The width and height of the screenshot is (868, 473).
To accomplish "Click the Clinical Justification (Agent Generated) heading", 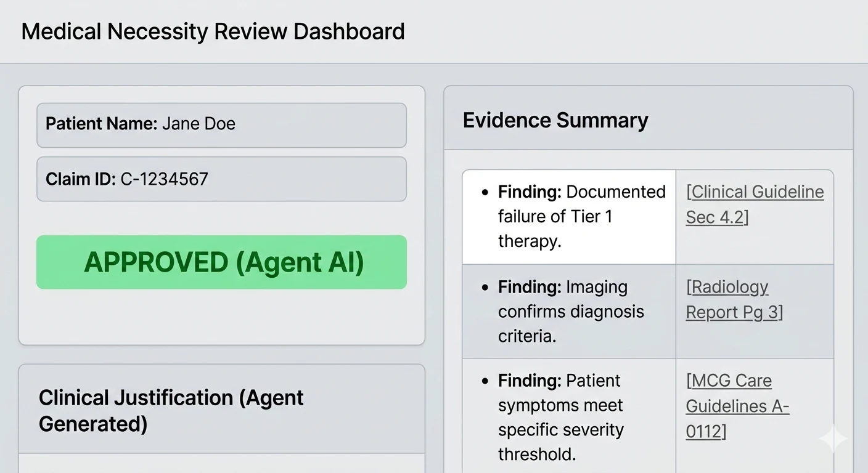I will (171, 410).
